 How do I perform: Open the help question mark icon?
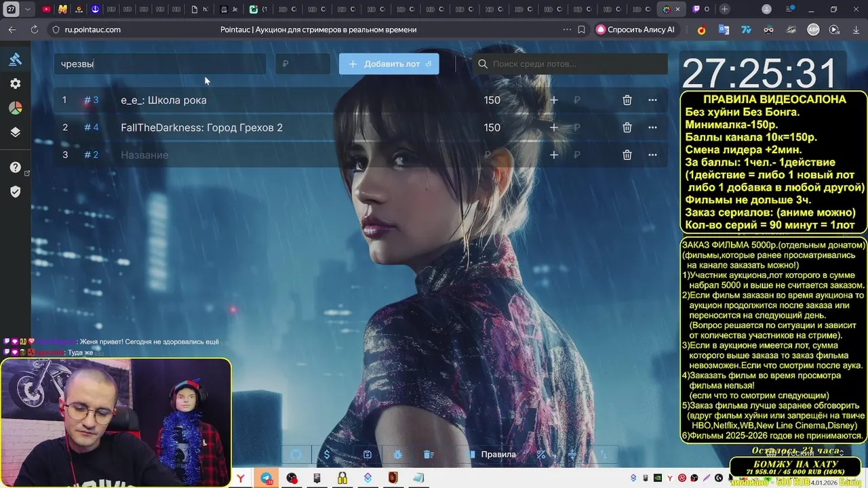click(x=15, y=167)
